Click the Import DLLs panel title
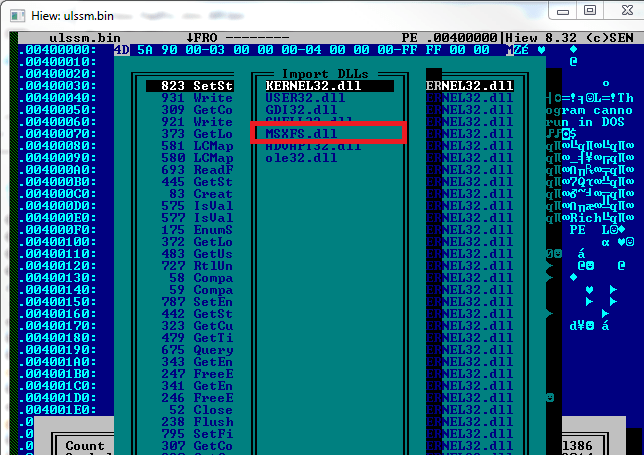Image resolution: width=644 pixels, height=455 pixels. click(x=325, y=74)
